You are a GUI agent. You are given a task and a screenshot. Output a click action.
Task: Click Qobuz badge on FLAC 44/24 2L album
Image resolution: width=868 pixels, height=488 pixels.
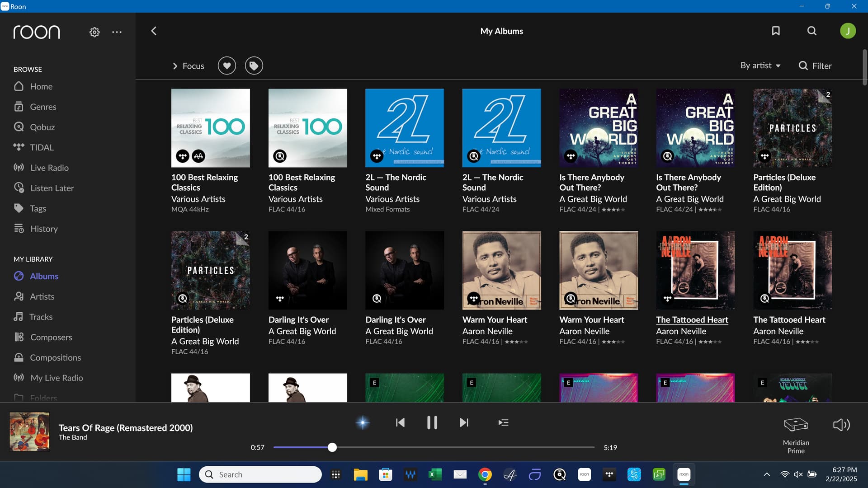point(474,156)
